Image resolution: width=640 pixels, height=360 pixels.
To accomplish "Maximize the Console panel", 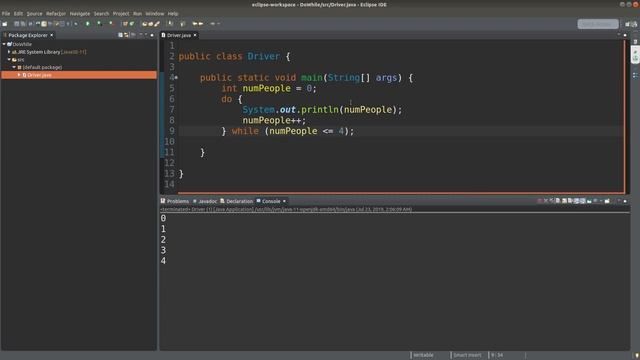I will 625,201.
